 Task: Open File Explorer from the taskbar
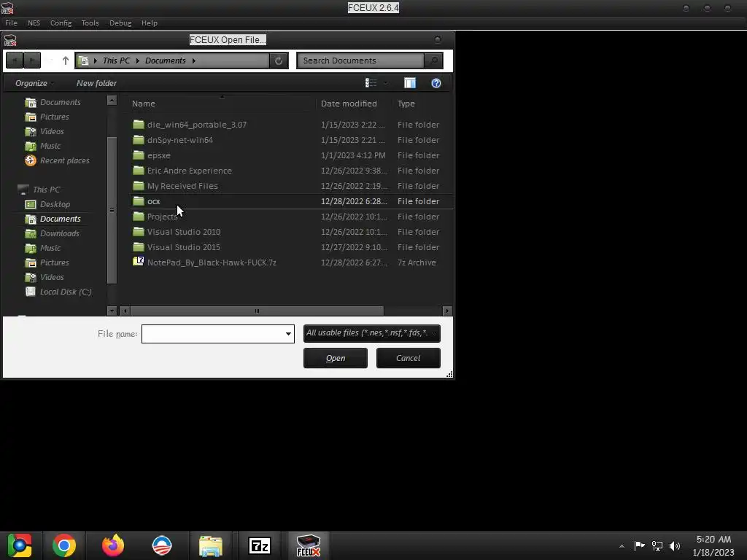point(211,545)
